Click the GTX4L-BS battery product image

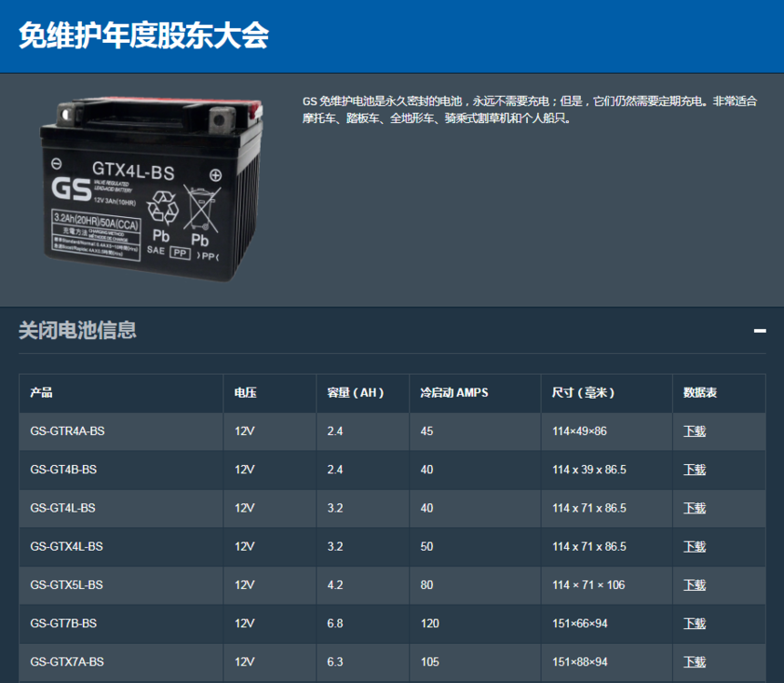(151, 189)
